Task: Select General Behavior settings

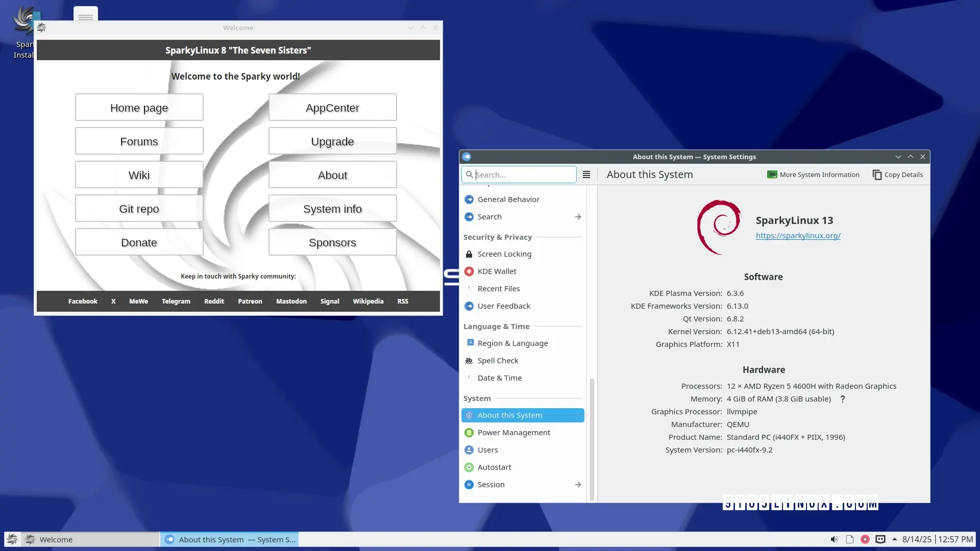Action: point(523,199)
